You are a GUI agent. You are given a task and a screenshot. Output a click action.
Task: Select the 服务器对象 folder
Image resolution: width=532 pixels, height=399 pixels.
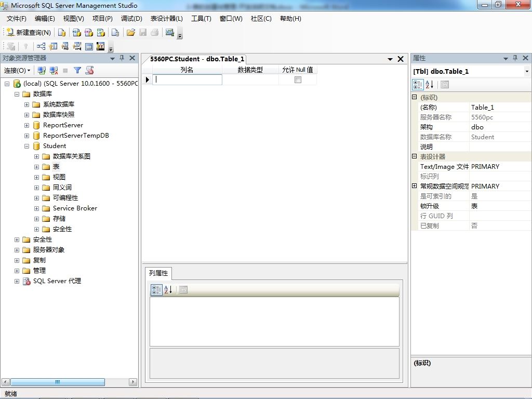pos(49,250)
